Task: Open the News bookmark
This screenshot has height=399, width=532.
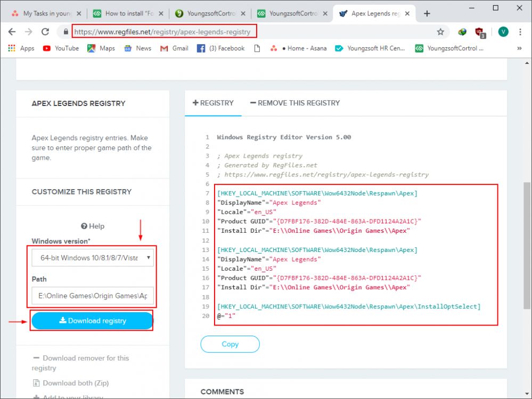Action: point(138,48)
